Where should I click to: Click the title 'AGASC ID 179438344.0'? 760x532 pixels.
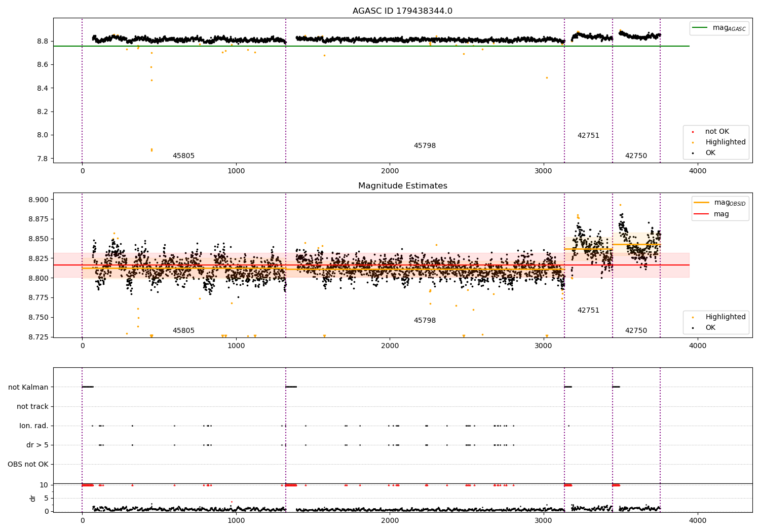(402, 11)
